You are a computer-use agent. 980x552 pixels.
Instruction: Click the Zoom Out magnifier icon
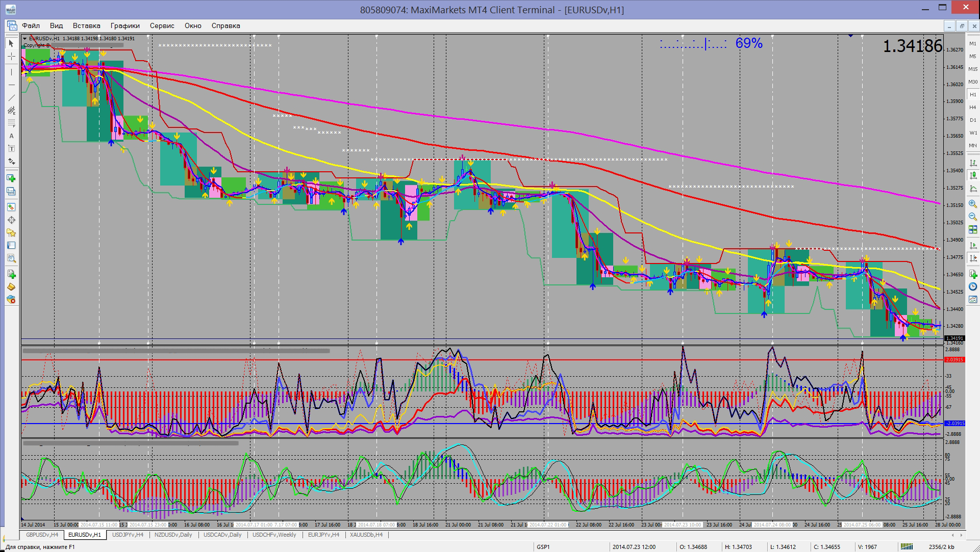tap(973, 217)
